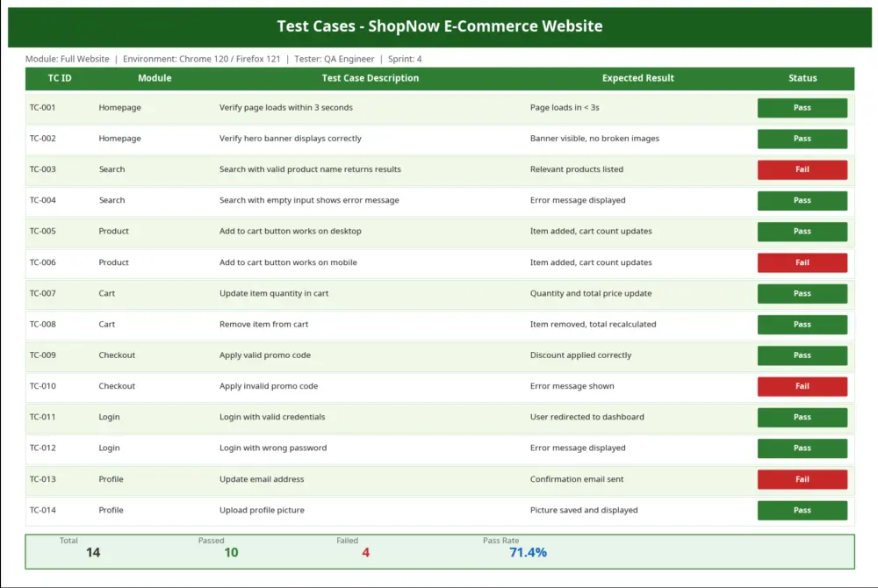Select the Test Case Description column header
Screen dimensions: 878x588
[371, 78]
